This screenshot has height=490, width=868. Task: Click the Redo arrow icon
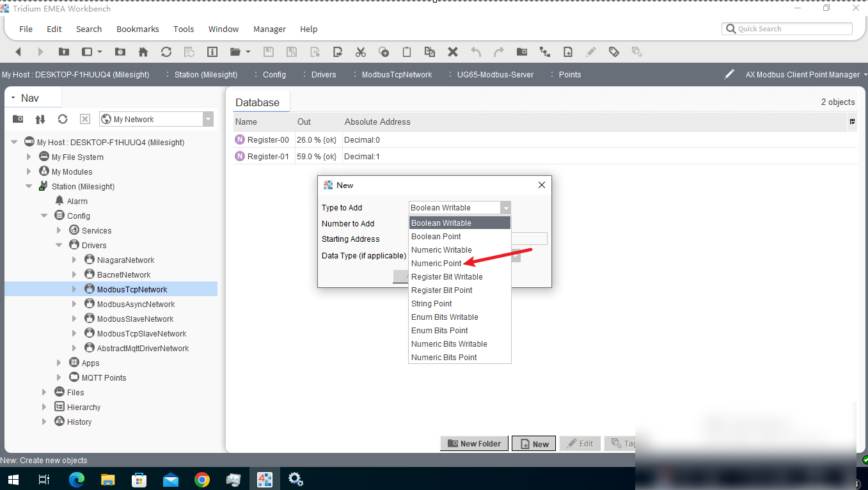click(499, 52)
